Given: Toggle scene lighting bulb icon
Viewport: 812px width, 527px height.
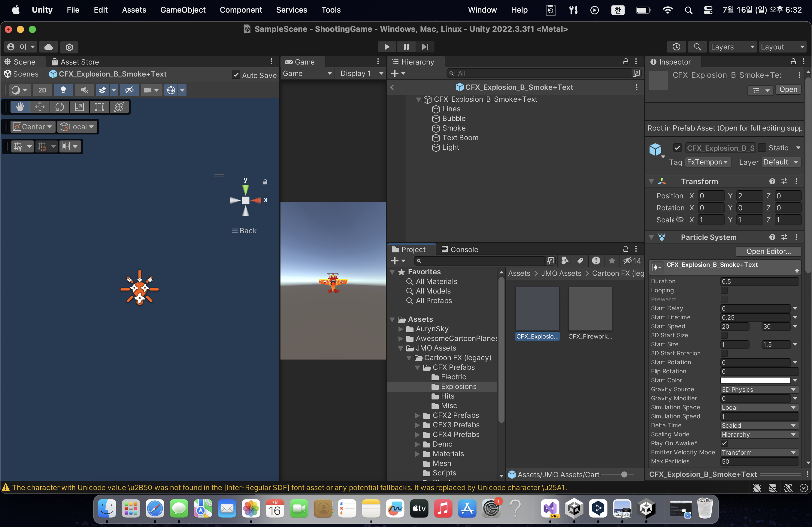Looking at the screenshot, I should (x=63, y=90).
